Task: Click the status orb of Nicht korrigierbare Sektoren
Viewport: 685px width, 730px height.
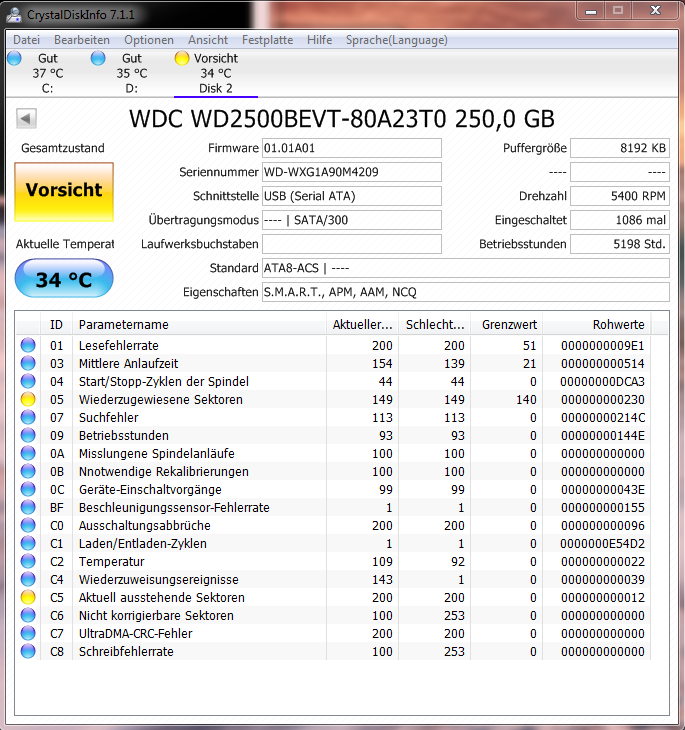Action: [x=28, y=615]
